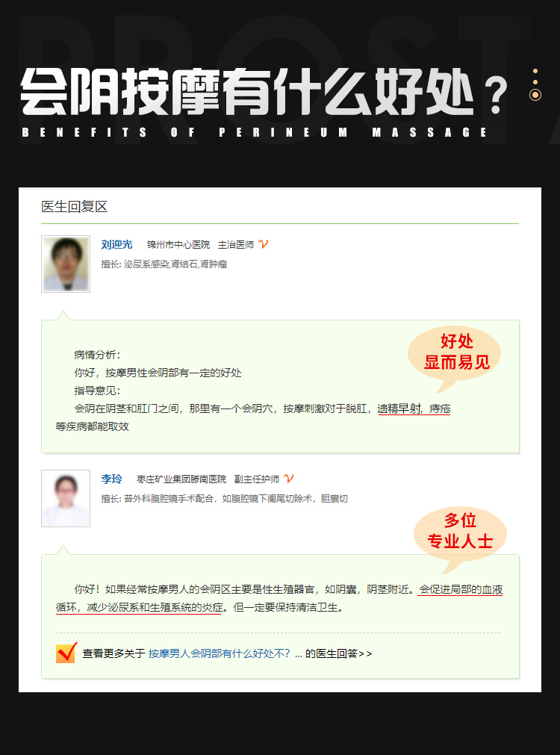
Task: Click the 好处显而易见 speech bubble
Action: pos(455,357)
